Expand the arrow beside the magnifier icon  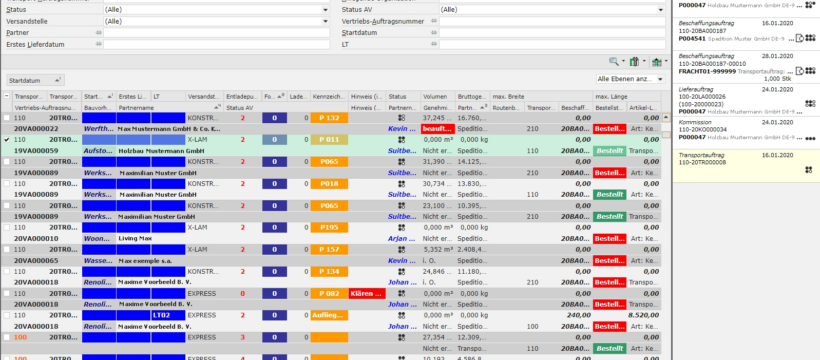pyautogui.click(x=623, y=62)
